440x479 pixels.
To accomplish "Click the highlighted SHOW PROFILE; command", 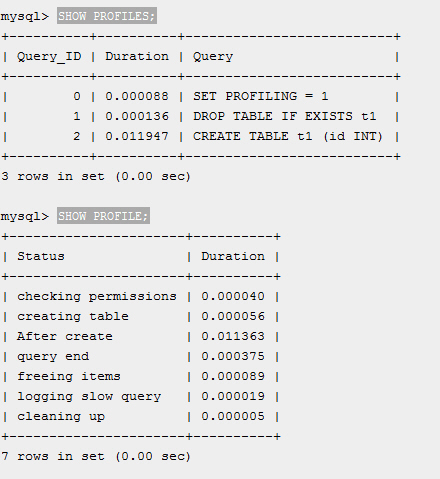I will tap(103, 216).
